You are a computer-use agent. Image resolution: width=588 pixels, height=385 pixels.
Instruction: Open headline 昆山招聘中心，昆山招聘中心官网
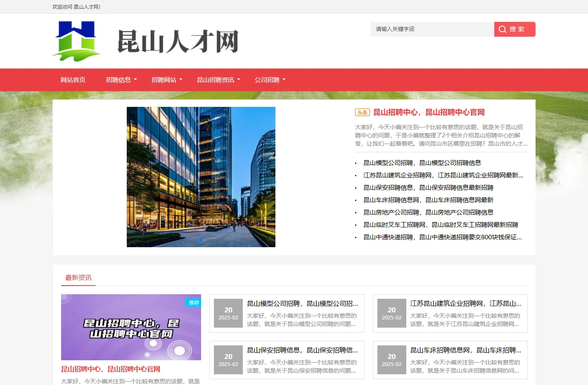tap(429, 112)
